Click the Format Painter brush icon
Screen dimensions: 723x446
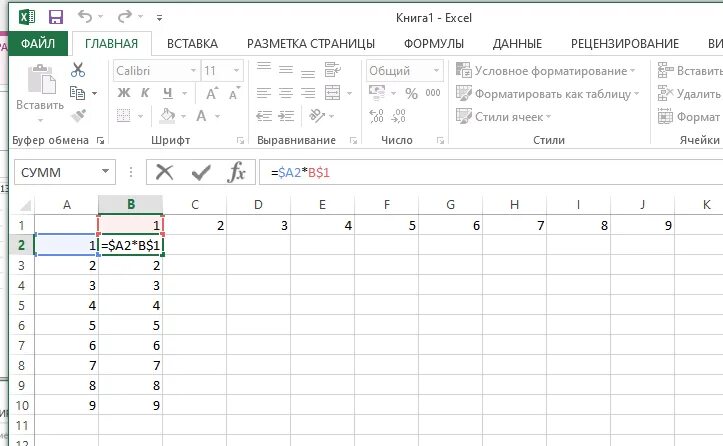78,115
